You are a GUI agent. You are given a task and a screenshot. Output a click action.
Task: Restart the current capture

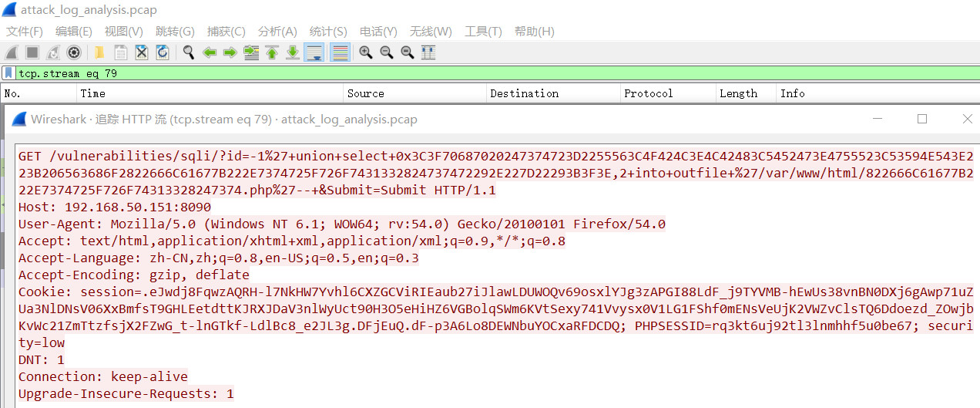click(53, 52)
